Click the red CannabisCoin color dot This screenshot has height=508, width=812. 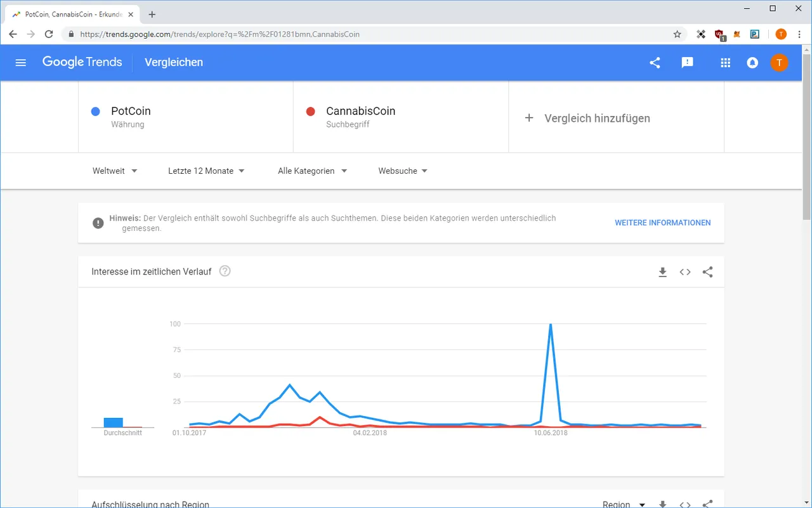(x=311, y=112)
